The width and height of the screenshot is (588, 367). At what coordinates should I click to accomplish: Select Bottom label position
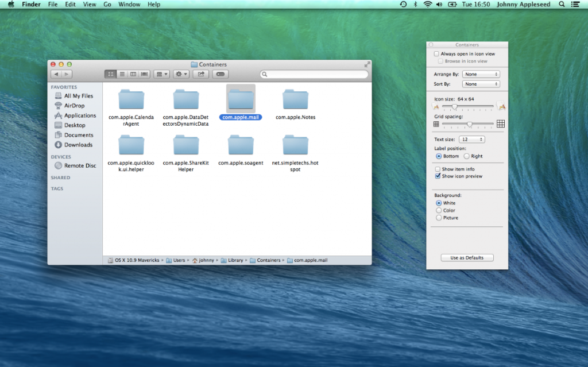point(439,156)
